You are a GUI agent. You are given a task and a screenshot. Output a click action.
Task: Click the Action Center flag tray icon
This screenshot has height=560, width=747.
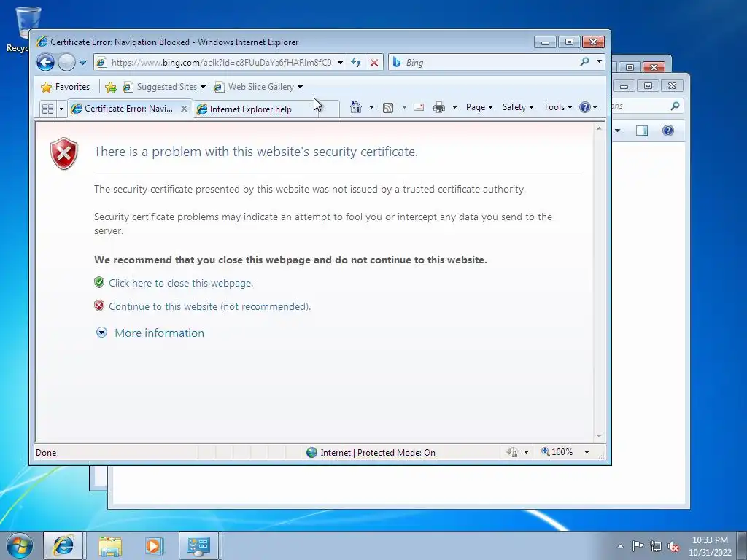(x=638, y=546)
